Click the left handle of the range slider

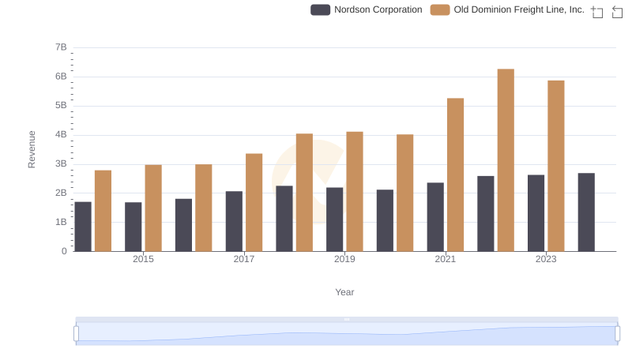pyautogui.click(x=76, y=333)
